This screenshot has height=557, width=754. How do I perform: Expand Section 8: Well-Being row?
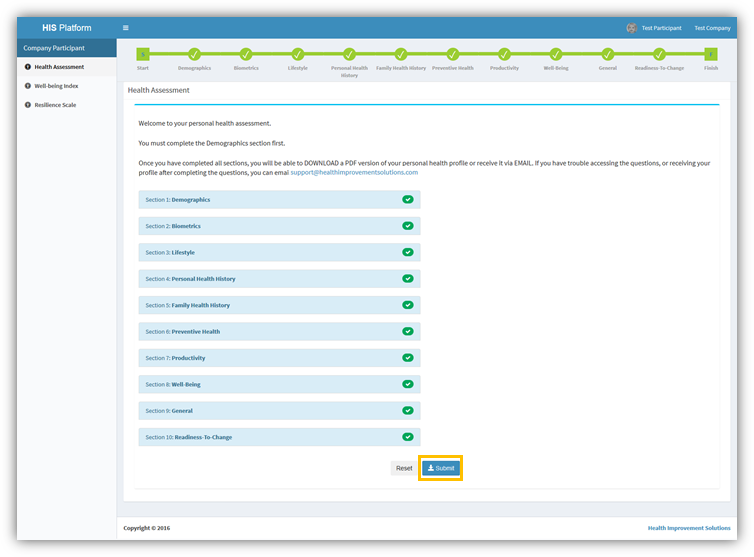tap(279, 384)
